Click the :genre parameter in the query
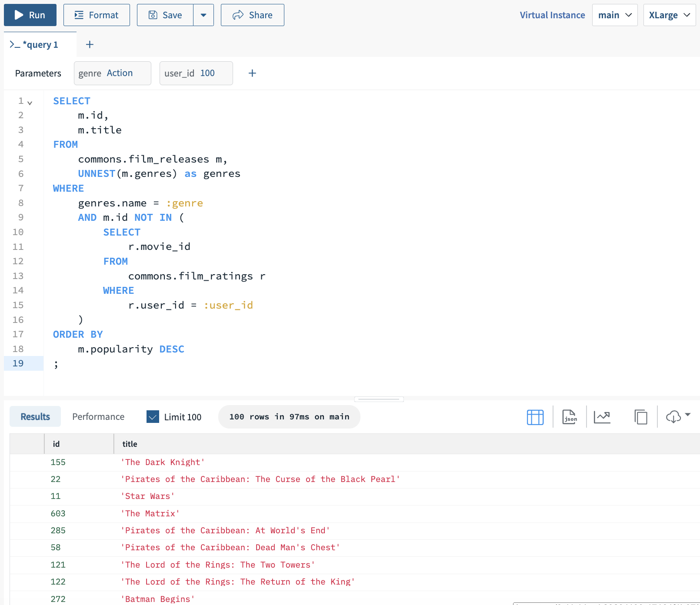This screenshot has height=605, width=700. (185, 203)
